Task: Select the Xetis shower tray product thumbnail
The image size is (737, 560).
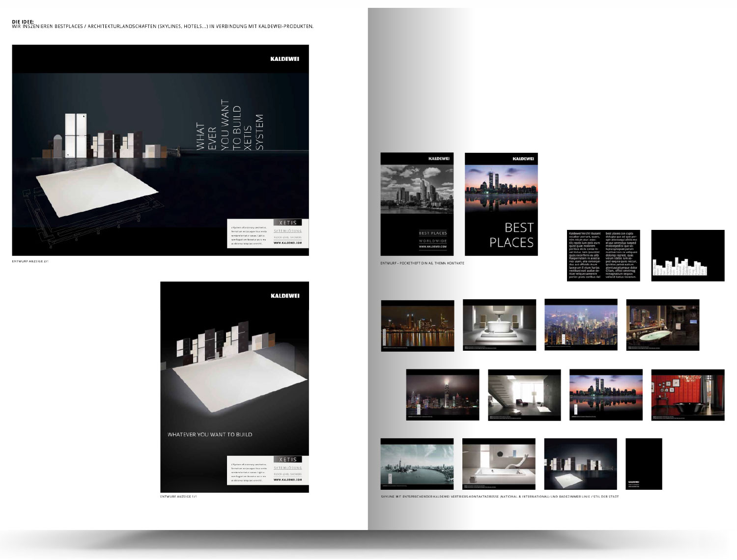Action: pyautogui.click(x=580, y=464)
